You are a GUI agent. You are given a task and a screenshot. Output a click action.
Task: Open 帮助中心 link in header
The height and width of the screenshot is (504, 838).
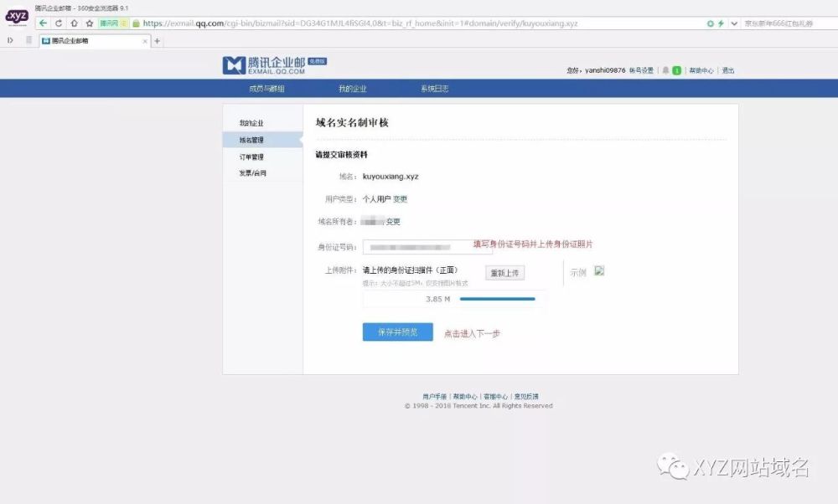[x=701, y=70]
